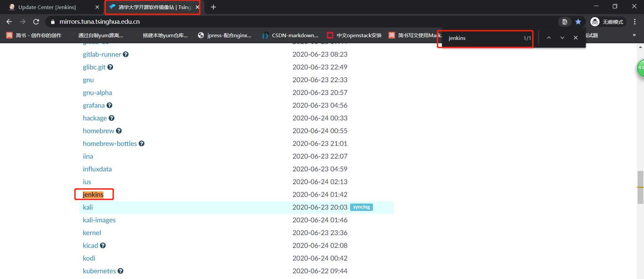644x279 pixels.
Task: Close the find bar
Action: 576,38
